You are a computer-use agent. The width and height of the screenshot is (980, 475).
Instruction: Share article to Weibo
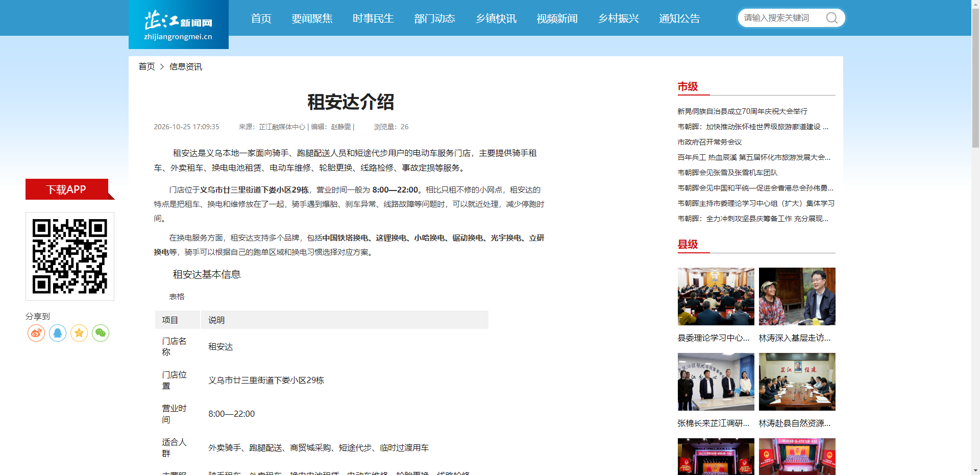(36, 333)
